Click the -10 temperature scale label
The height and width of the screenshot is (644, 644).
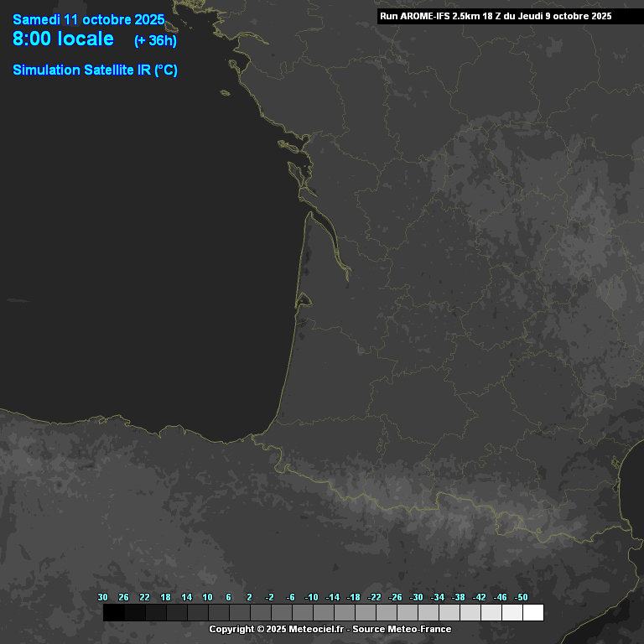[x=311, y=597]
